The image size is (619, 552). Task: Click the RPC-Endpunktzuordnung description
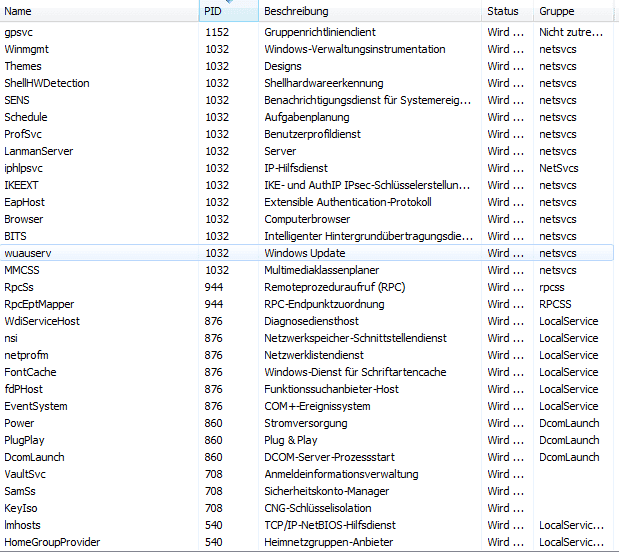[324, 304]
